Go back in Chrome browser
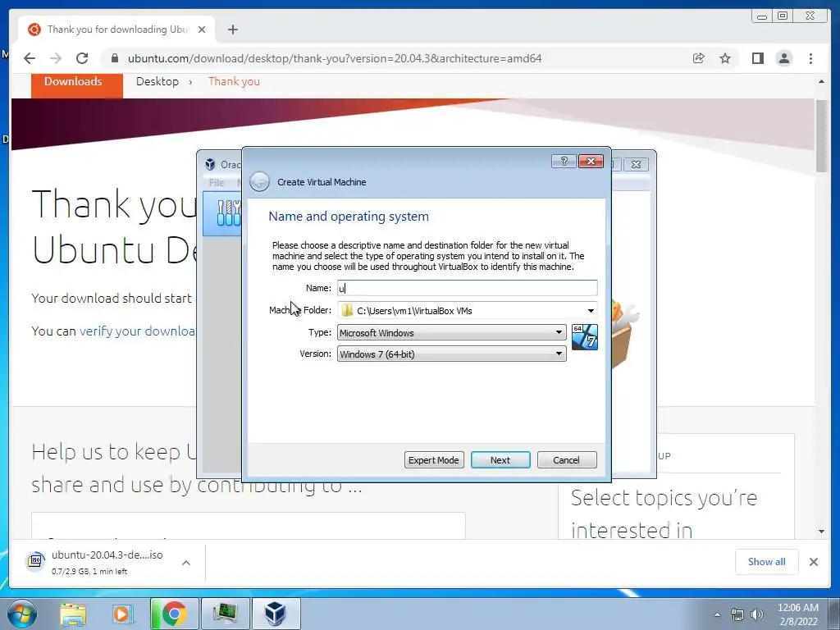Screen dimensions: 840x630 (30, 58)
